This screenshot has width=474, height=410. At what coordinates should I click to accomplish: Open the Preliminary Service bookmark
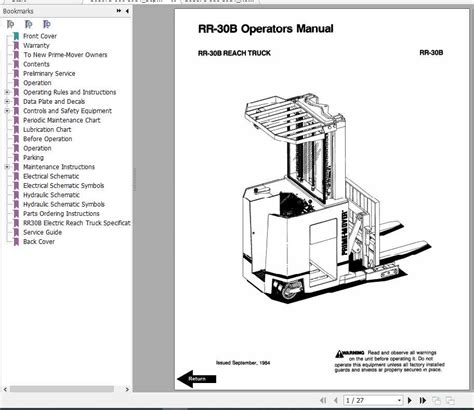coord(49,73)
